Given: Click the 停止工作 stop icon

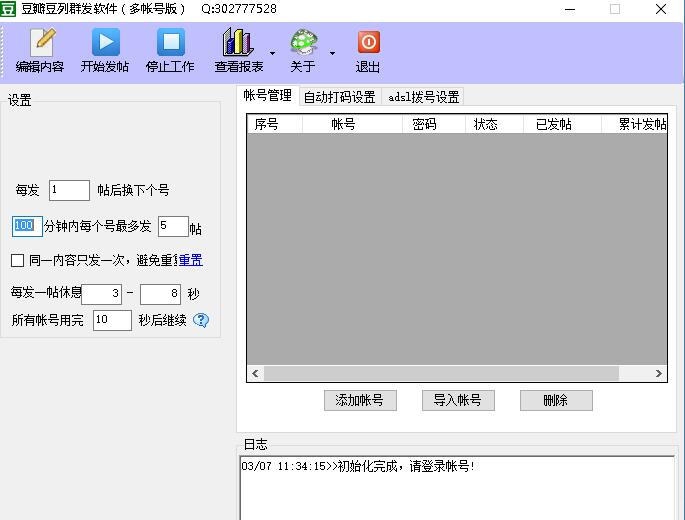Looking at the screenshot, I should tap(170, 43).
